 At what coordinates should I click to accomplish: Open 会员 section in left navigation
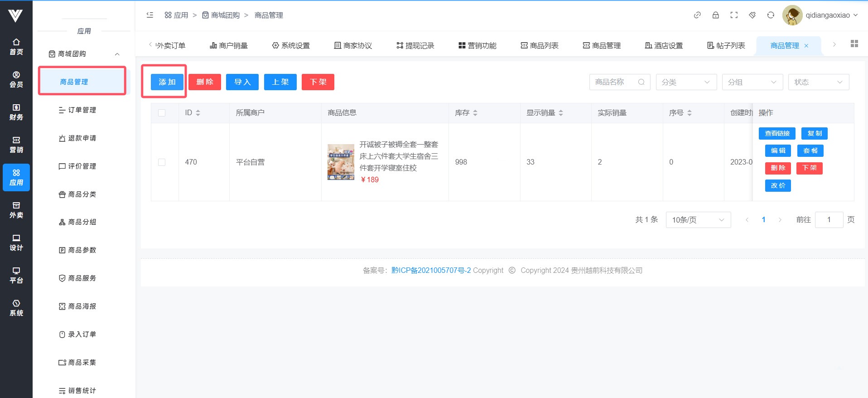click(x=16, y=79)
